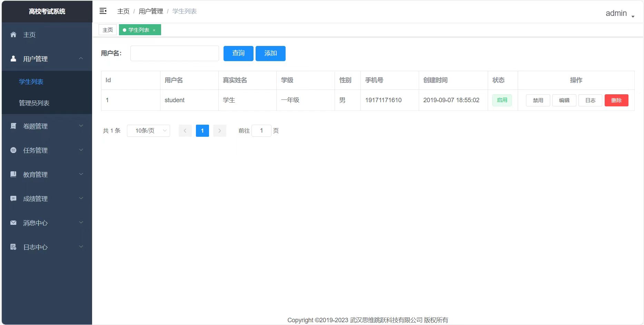Select 学生列表 in the sidebar

pyautogui.click(x=47, y=82)
